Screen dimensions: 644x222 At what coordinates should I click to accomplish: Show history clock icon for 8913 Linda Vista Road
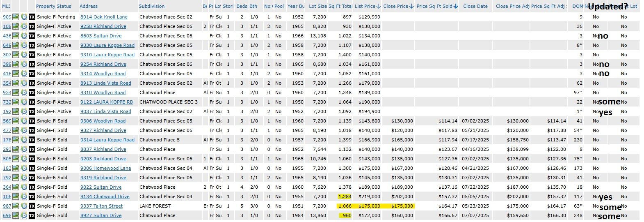coord(24,83)
